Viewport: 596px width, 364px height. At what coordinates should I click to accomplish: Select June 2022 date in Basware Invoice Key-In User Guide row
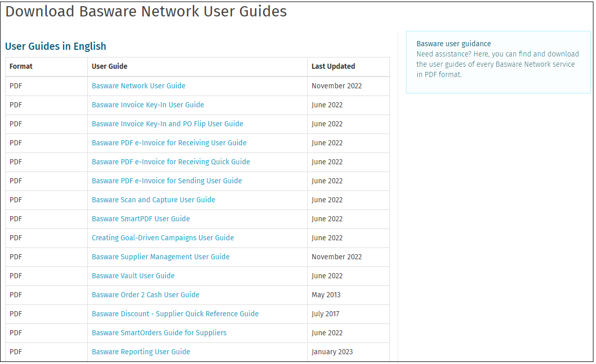click(327, 105)
